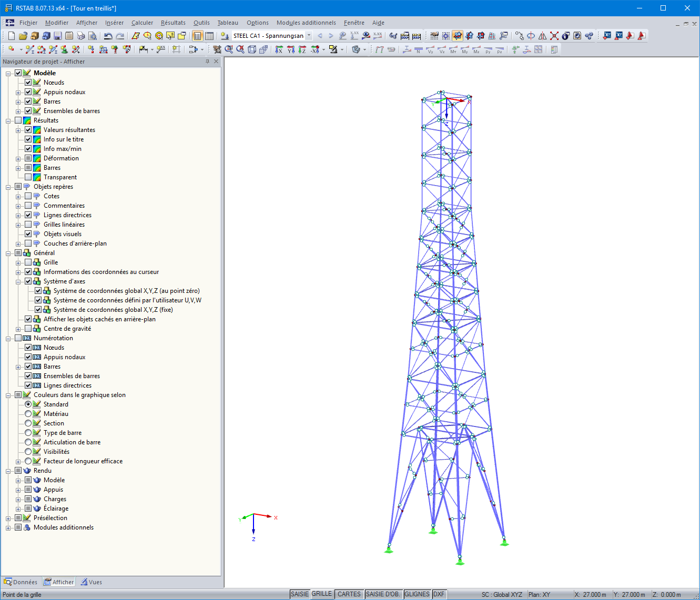Open the Calculer menu
This screenshot has width=700, height=600.
[x=142, y=23]
